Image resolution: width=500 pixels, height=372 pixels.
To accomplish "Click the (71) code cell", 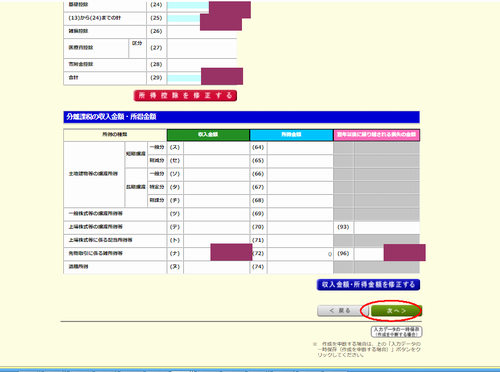I will (x=258, y=240).
